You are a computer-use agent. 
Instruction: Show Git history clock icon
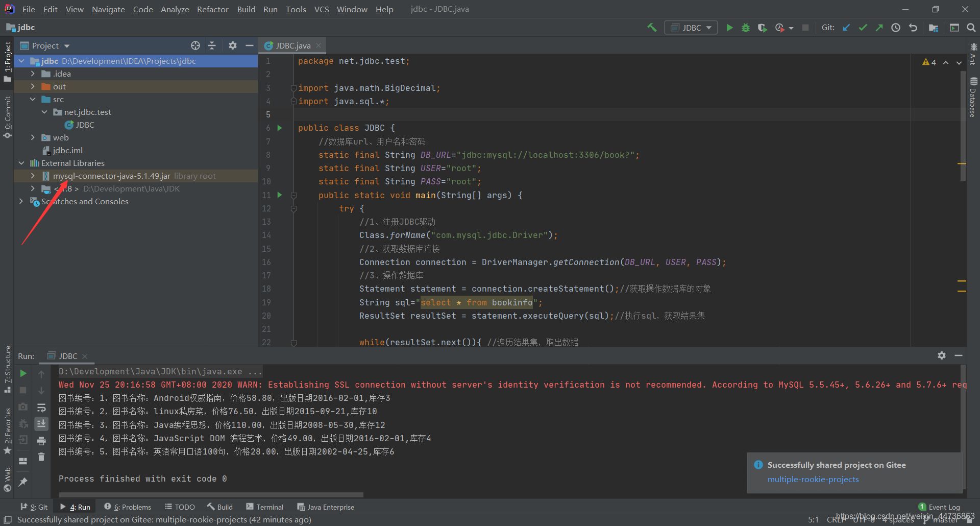[896, 28]
